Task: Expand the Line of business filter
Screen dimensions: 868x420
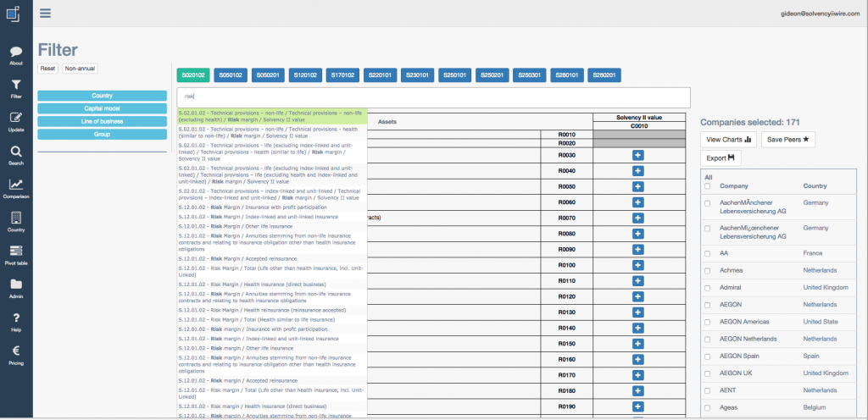Action: point(103,121)
